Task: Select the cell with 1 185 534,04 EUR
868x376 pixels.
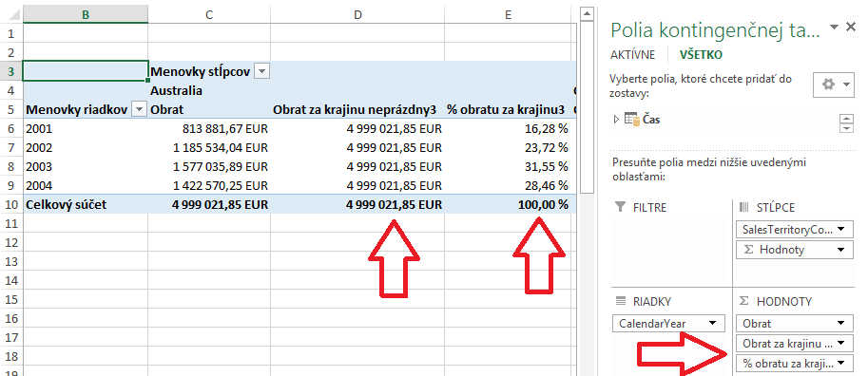Action: click(x=209, y=147)
